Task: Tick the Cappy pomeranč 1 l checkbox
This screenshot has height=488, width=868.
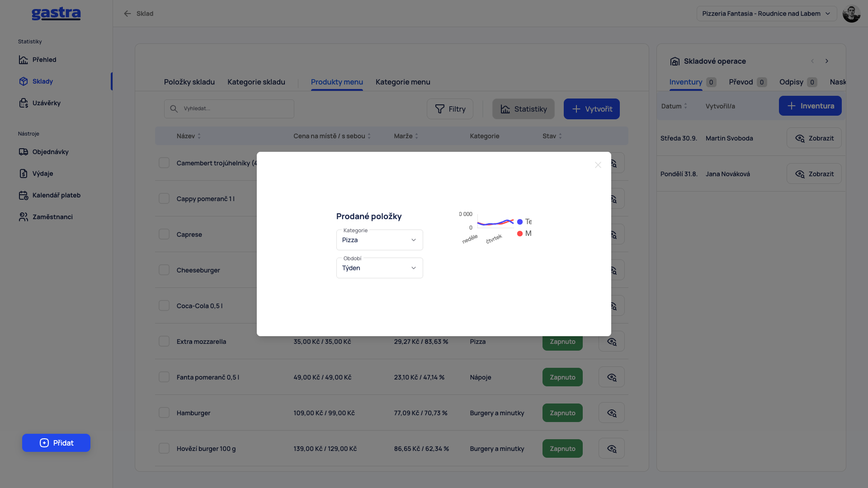Action: [164, 198]
